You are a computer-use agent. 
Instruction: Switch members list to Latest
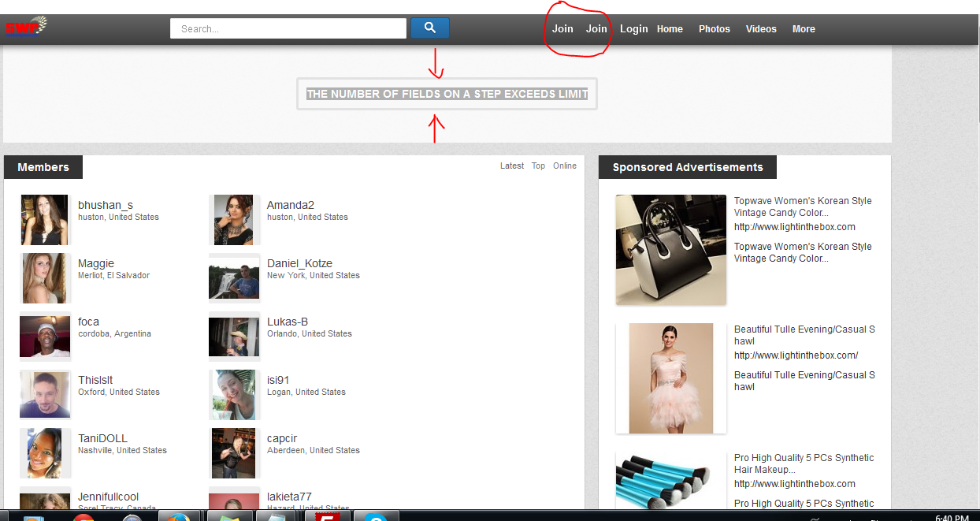pos(511,166)
